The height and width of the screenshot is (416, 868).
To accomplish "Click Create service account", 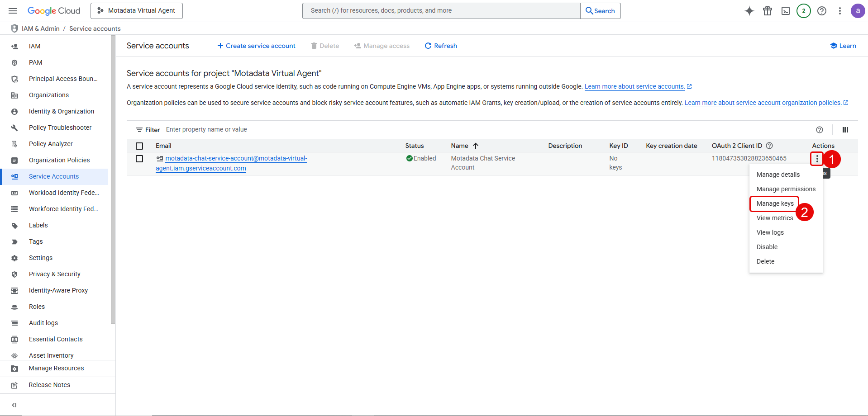I will (256, 45).
